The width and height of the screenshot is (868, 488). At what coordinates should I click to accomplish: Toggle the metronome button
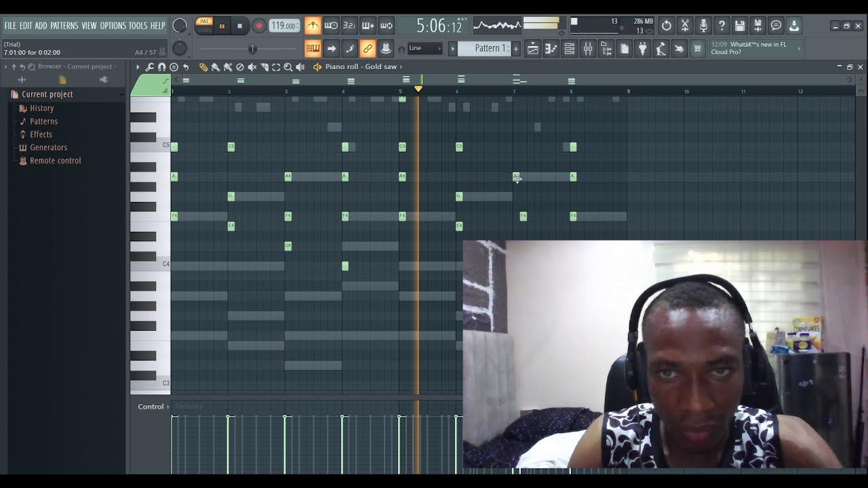click(x=313, y=26)
